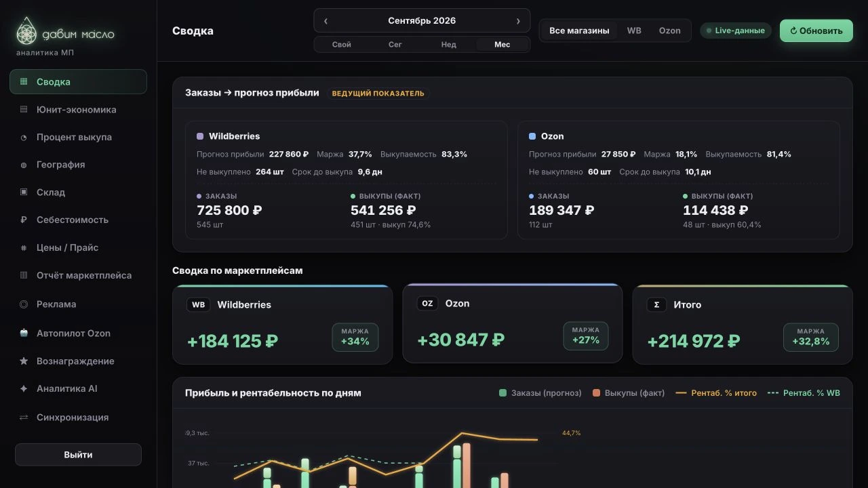
Task: Toggle Выкупы (факт) legend series
Action: 629,393
